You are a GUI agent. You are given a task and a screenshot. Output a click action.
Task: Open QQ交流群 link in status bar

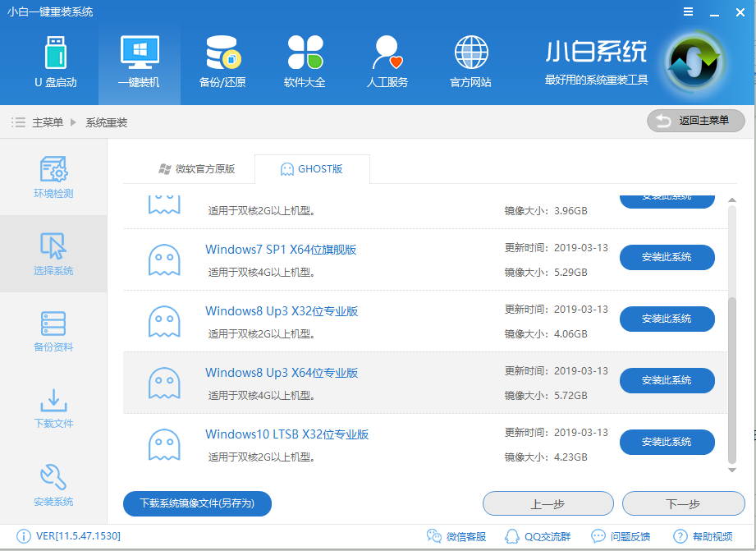[538, 536]
